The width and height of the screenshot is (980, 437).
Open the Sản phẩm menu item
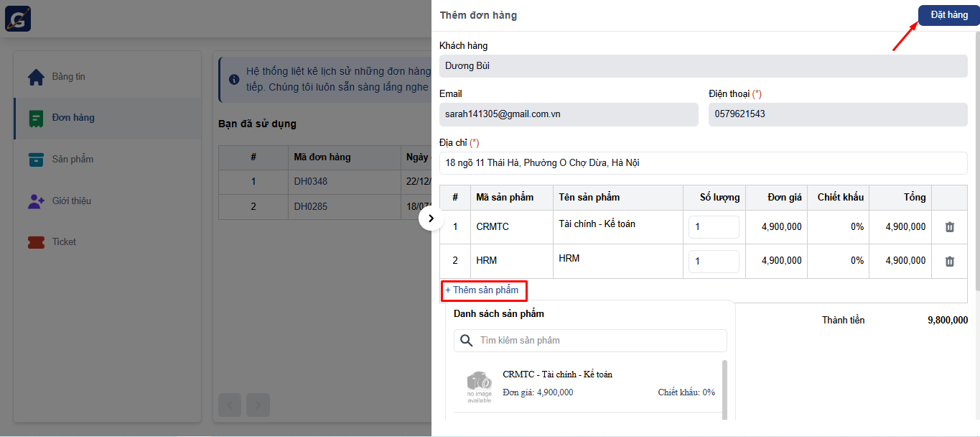73,160
